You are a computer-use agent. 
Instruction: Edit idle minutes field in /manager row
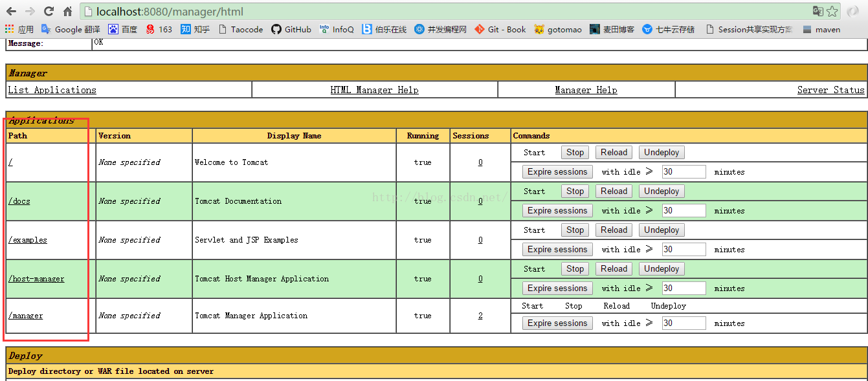click(684, 323)
